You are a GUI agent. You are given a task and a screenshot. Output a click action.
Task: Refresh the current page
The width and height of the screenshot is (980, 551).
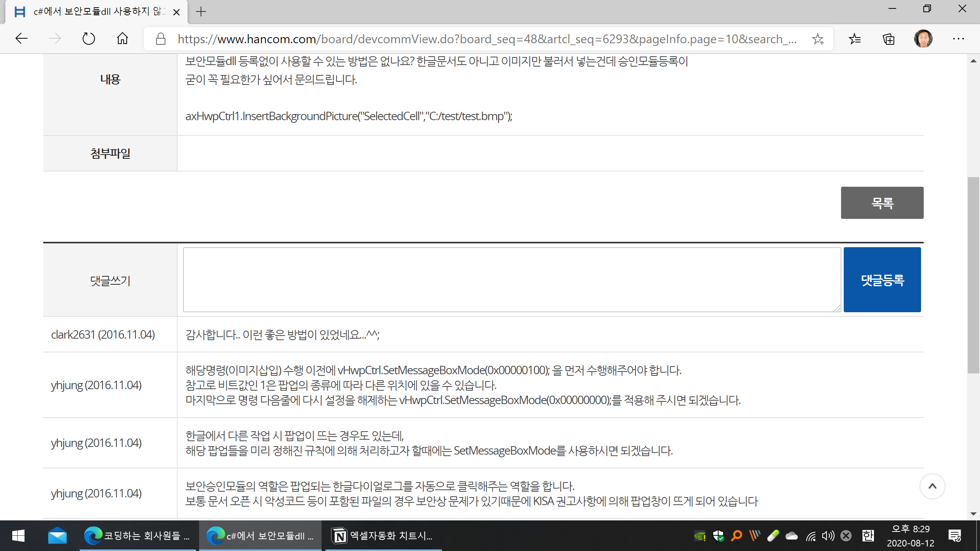(x=88, y=39)
